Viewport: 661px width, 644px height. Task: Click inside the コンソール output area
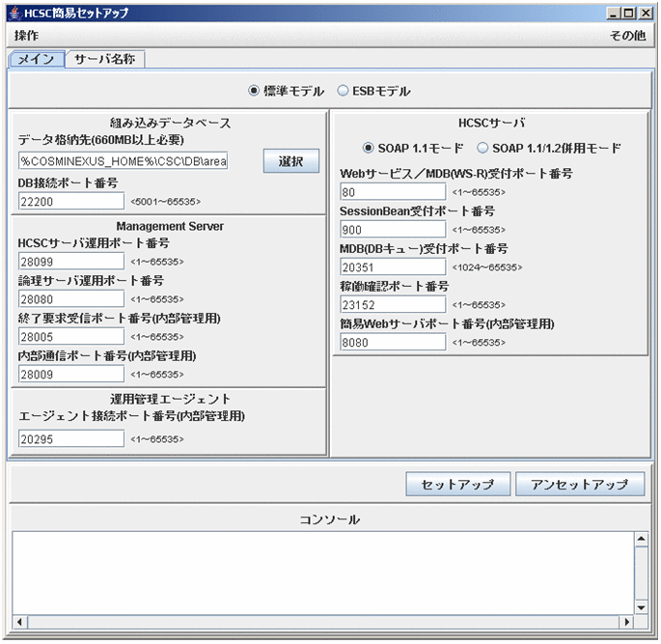tap(323, 573)
